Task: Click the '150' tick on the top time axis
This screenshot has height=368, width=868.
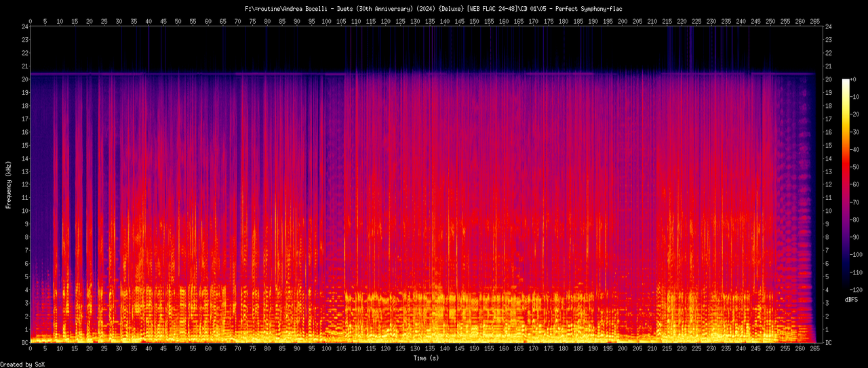Action: click(x=475, y=20)
